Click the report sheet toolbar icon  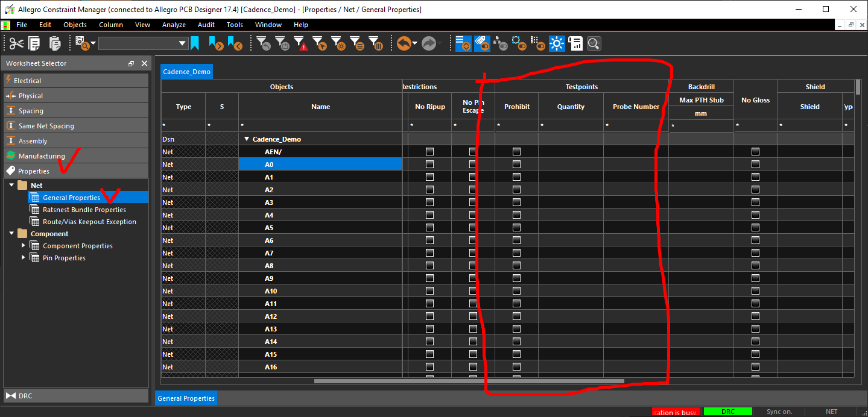coord(575,43)
